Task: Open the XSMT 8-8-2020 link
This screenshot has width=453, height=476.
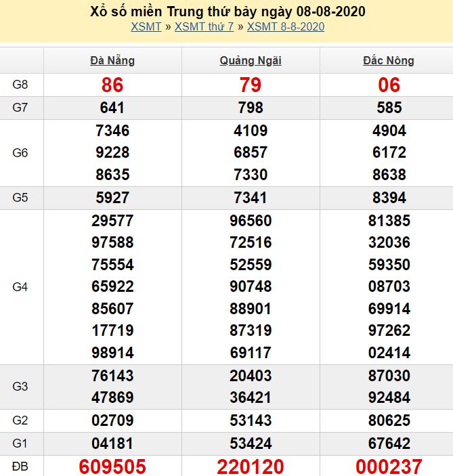Action: click(286, 27)
